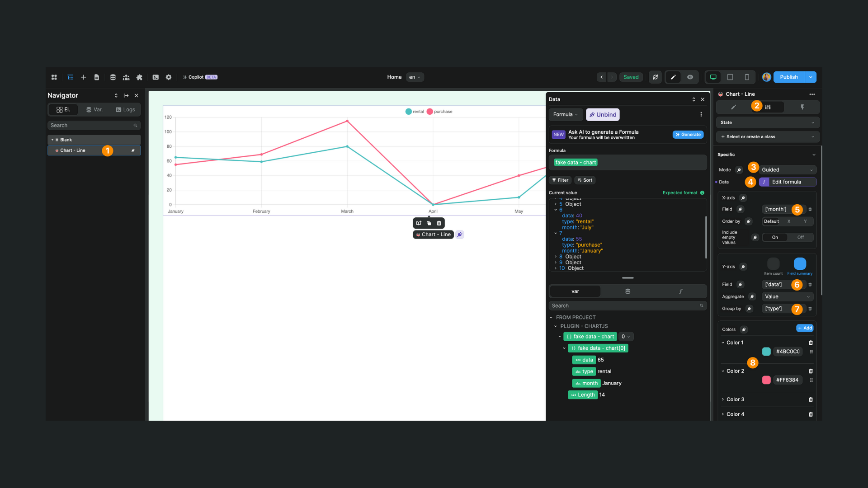Open the app settings gear icon
Viewport: 868px width, 488px height.
click(168, 77)
